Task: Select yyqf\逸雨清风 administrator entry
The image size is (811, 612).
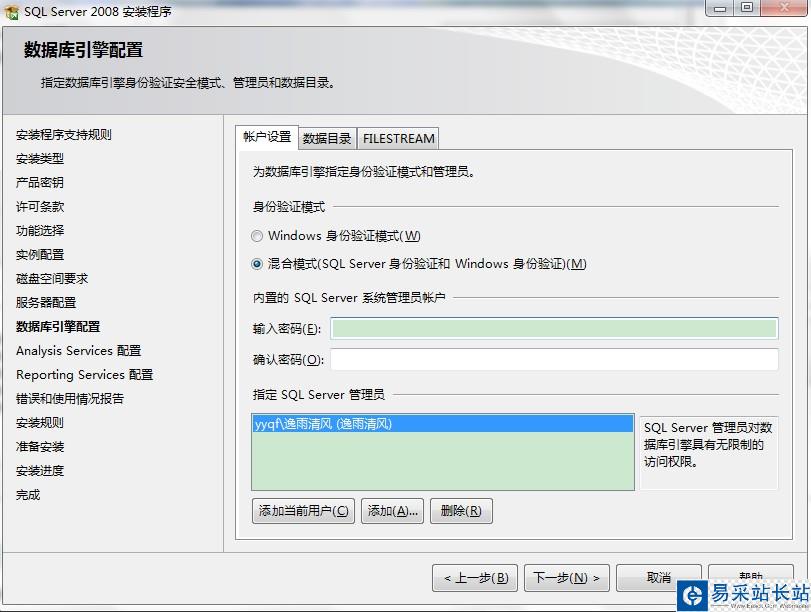Action: (x=443, y=424)
